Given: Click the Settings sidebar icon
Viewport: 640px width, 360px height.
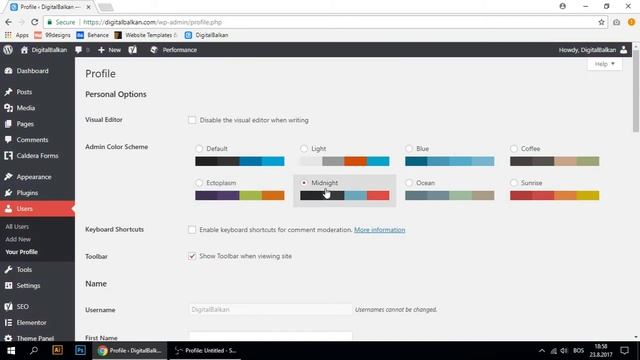Looking at the screenshot, I should [x=8, y=285].
